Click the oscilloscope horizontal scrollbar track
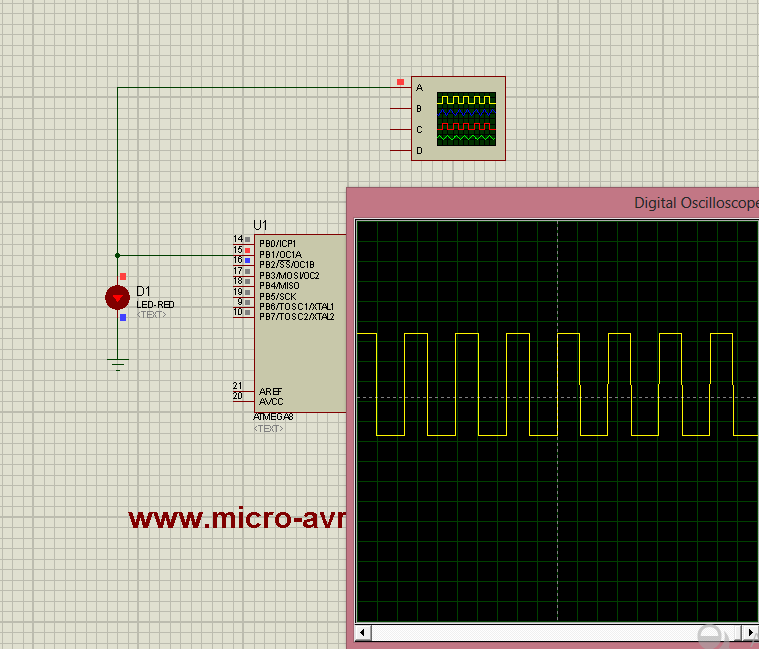The image size is (759, 649). coord(550,633)
